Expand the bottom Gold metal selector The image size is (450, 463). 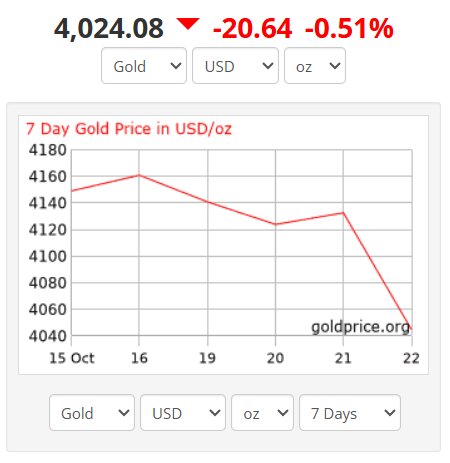click(92, 413)
